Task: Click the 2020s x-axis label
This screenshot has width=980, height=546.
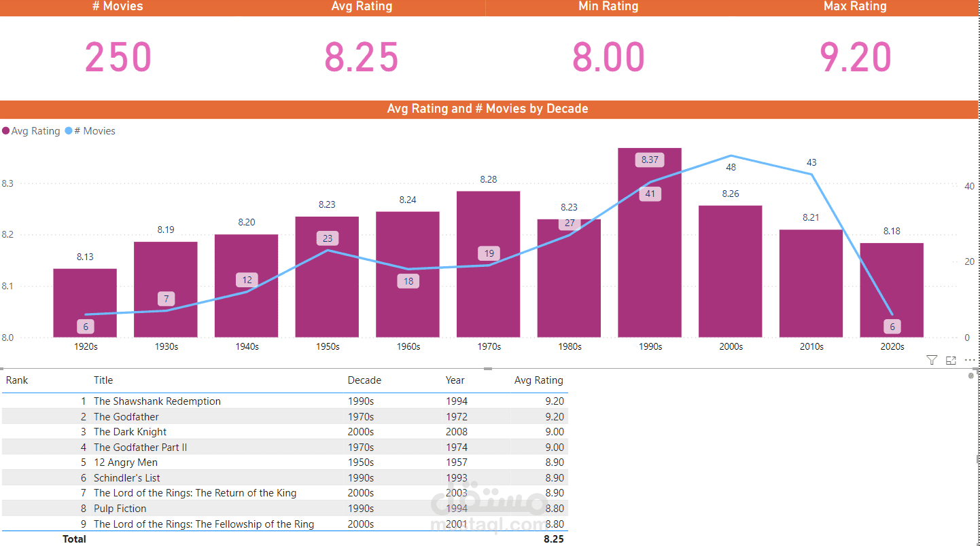Action: point(892,346)
